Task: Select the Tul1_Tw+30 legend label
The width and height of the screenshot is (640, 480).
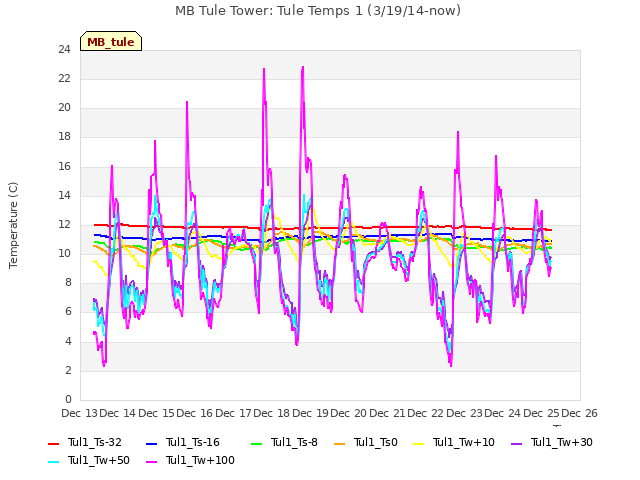Action: pos(562,442)
